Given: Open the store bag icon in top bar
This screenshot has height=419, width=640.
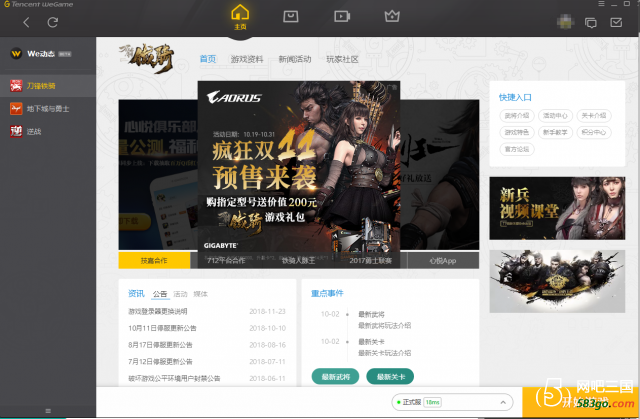Looking at the screenshot, I should pyautogui.click(x=291, y=16).
